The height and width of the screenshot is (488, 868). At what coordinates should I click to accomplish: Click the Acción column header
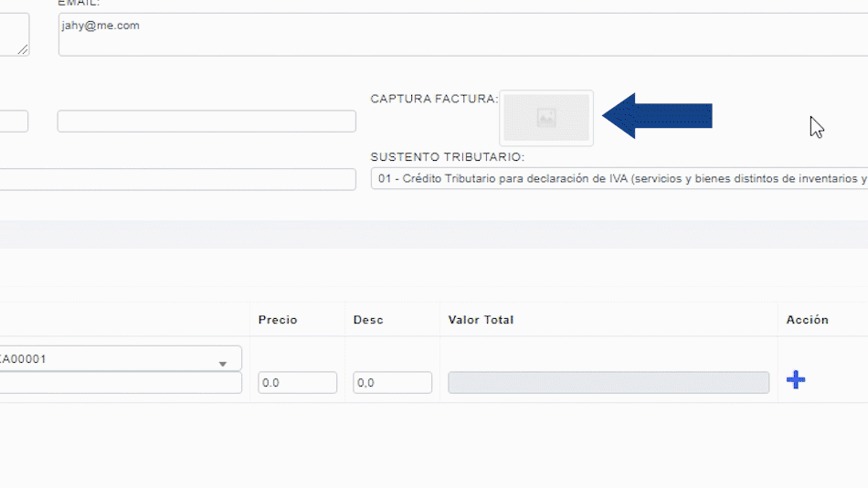[807, 320]
